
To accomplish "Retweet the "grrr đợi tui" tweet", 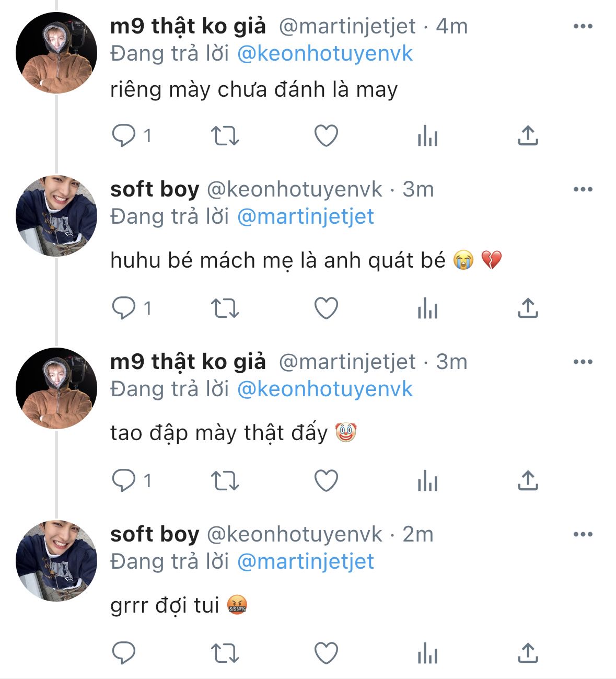I will click(225, 653).
